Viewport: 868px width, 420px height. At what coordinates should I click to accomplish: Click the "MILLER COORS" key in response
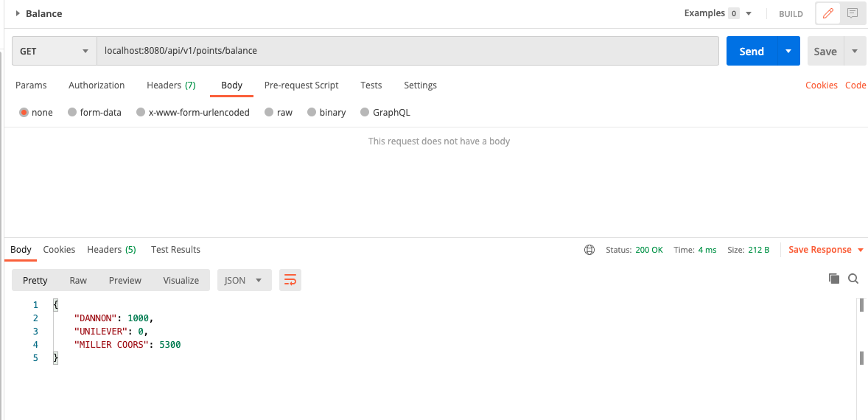[x=112, y=345]
